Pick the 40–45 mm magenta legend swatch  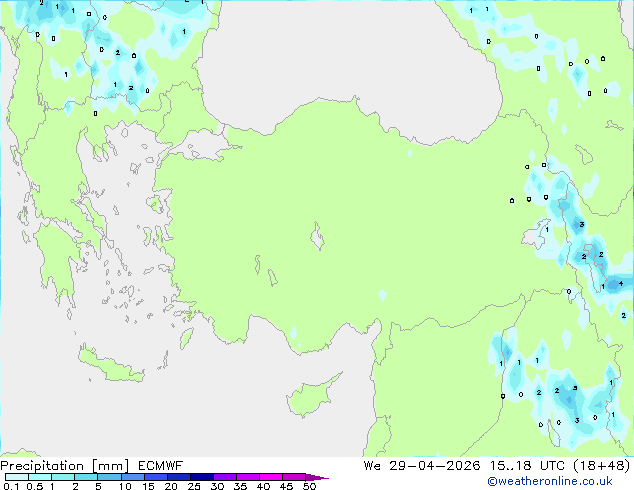point(271,477)
